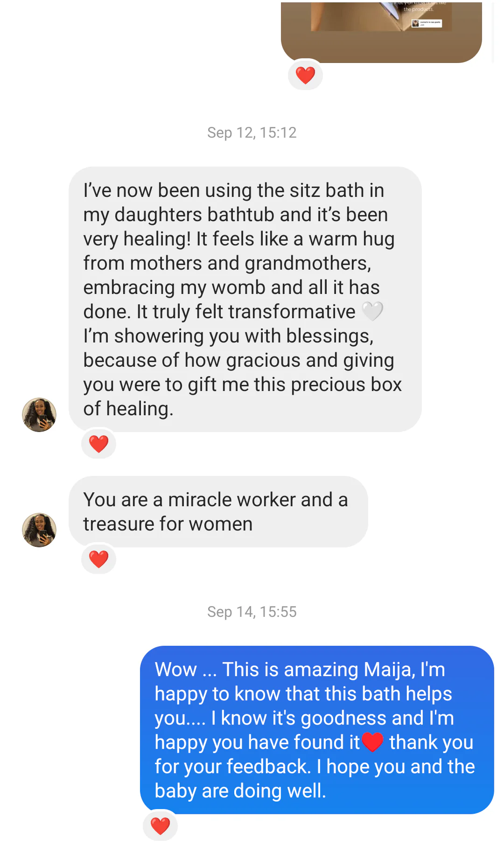Click the white heart emoji after 'transformative'

point(372,311)
